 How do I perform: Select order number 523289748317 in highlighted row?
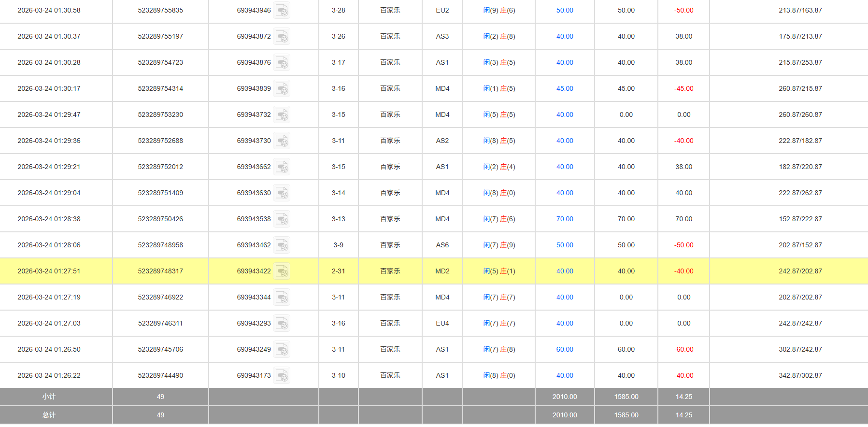[x=160, y=271]
